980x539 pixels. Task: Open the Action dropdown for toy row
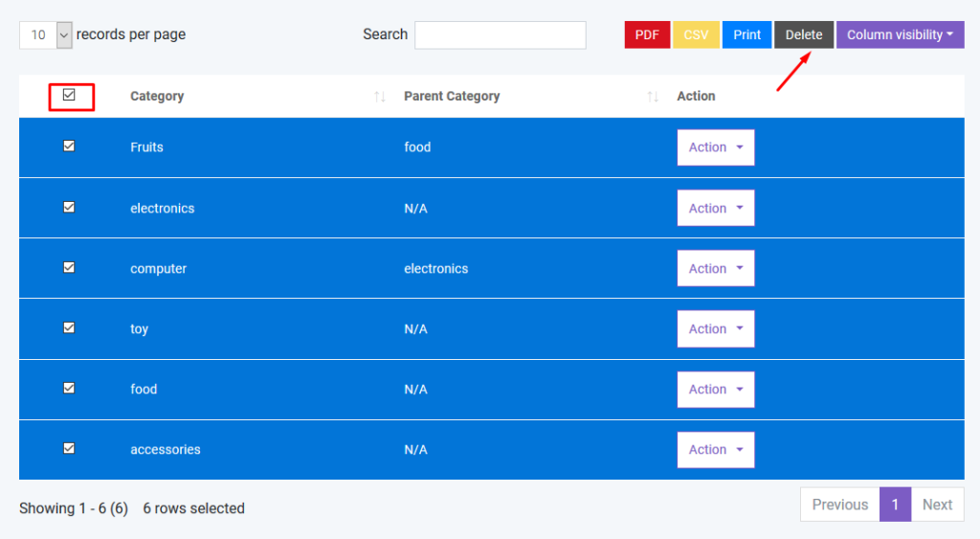(x=715, y=329)
